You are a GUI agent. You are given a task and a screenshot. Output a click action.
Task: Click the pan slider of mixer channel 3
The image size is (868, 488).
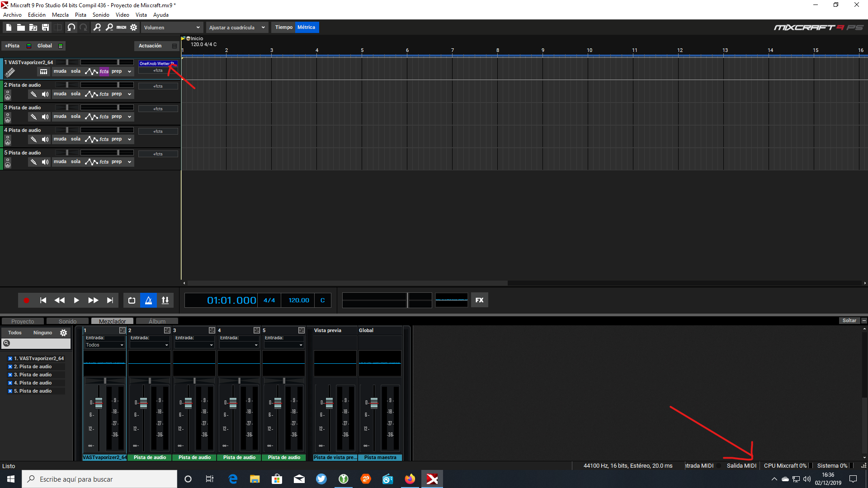(x=194, y=381)
